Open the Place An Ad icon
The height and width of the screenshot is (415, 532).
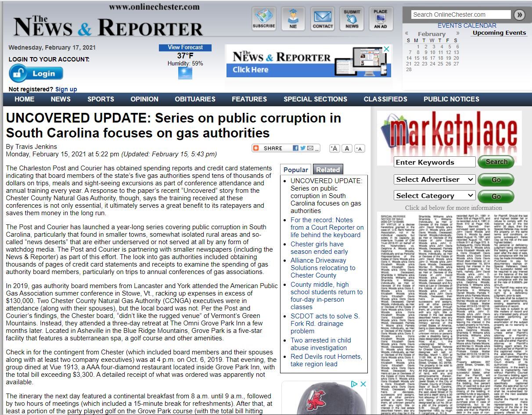point(381,19)
